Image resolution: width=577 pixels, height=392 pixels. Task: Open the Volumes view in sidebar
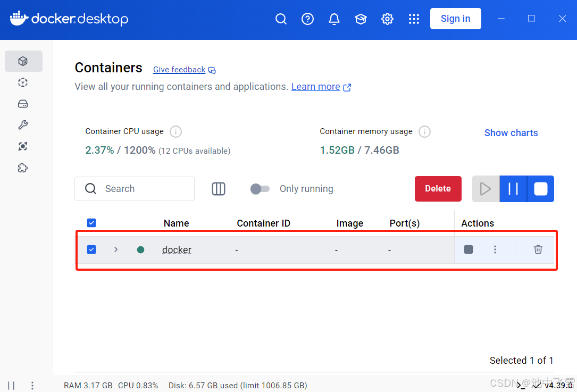coord(23,104)
